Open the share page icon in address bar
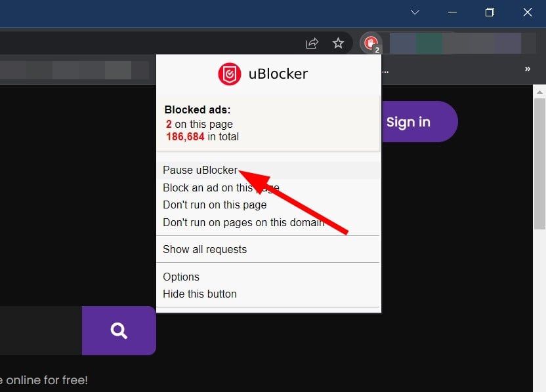 click(312, 43)
